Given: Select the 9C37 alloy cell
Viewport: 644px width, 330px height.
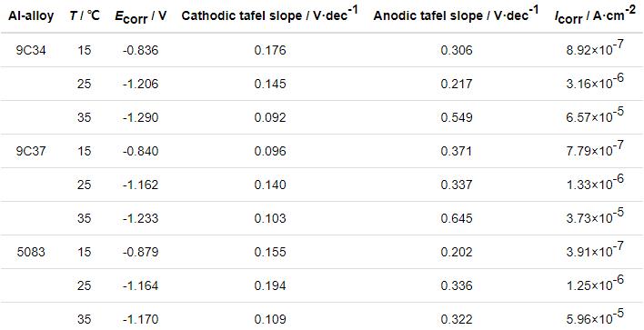Looking at the screenshot, I should point(31,152).
